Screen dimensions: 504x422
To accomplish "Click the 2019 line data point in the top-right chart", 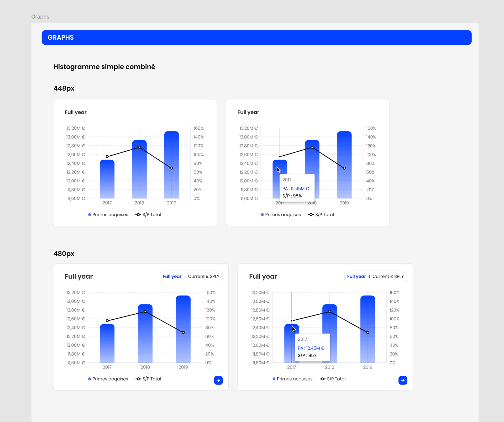I will [x=344, y=168].
